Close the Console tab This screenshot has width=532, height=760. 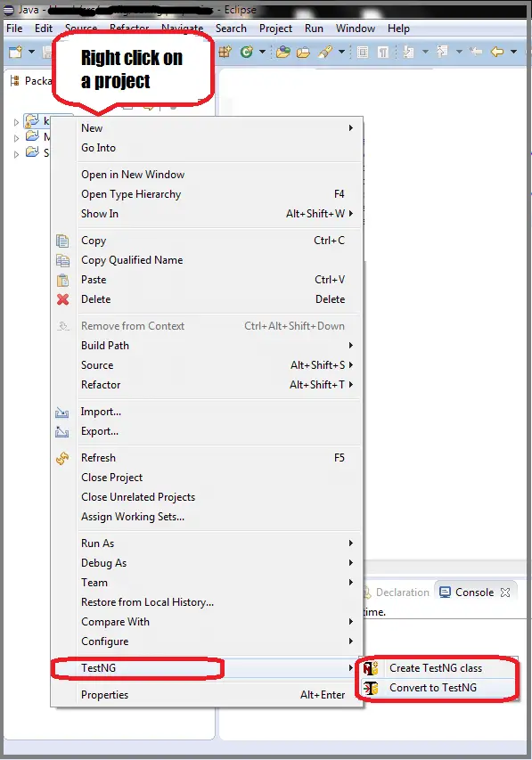tap(505, 592)
